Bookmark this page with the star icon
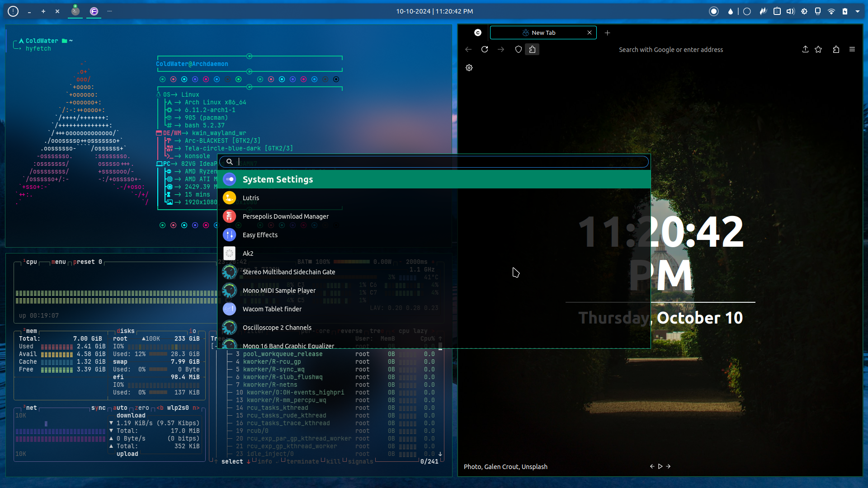 (x=818, y=50)
